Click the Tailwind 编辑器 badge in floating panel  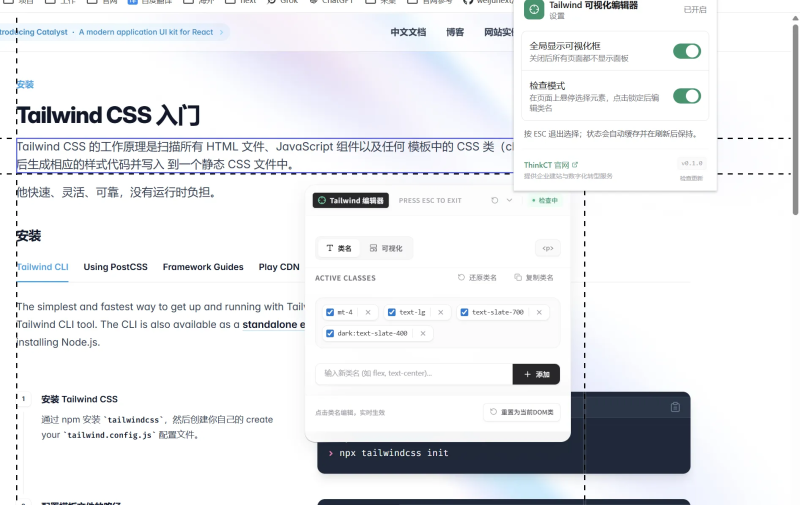(351, 200)
